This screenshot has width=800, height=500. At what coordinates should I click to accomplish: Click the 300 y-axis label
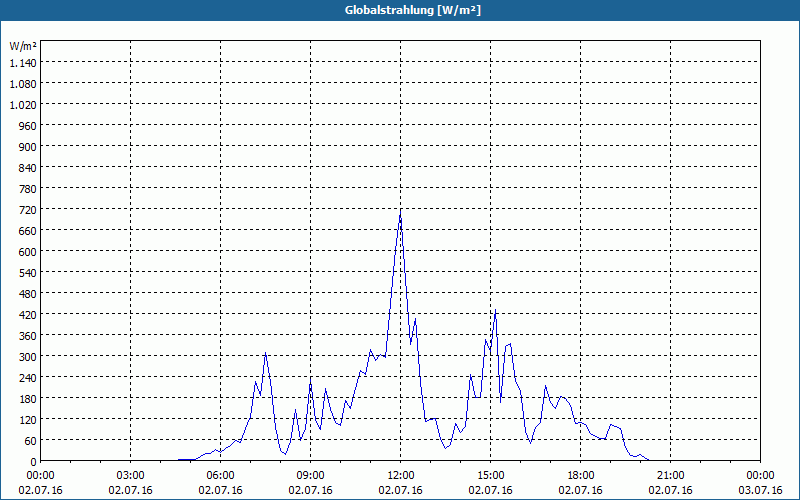28,357
